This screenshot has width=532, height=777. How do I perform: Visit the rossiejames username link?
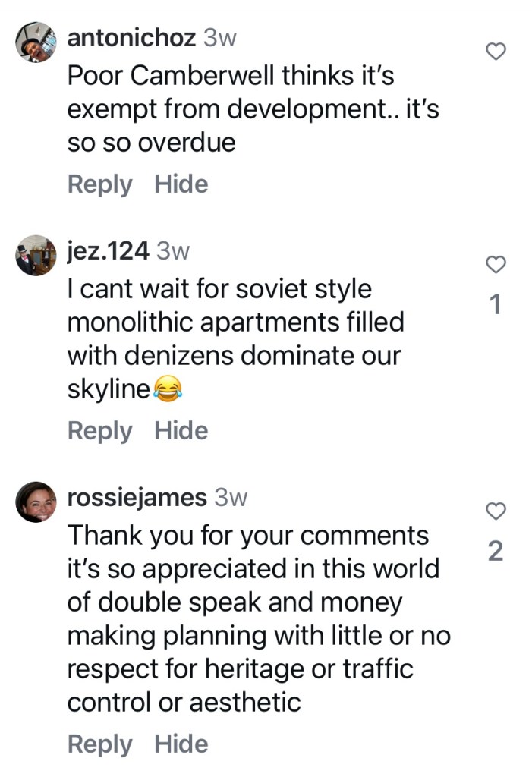coord(137,498)
